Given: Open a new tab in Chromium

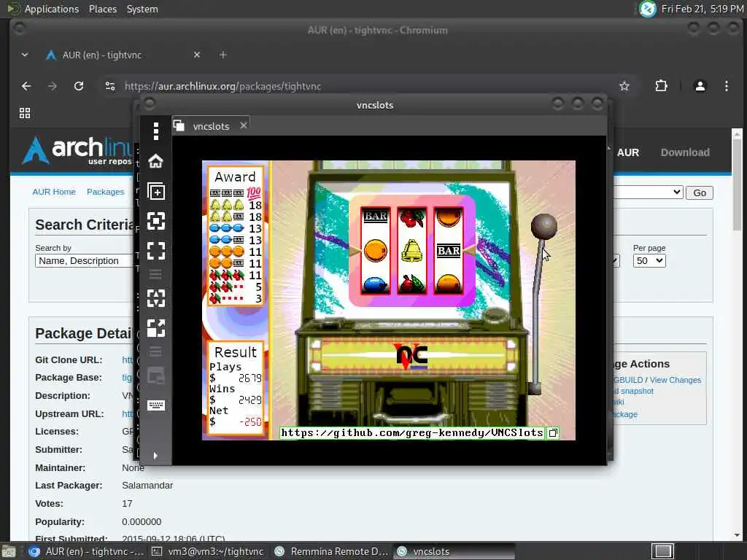Looking at the screenshot, I should [223, 55].
